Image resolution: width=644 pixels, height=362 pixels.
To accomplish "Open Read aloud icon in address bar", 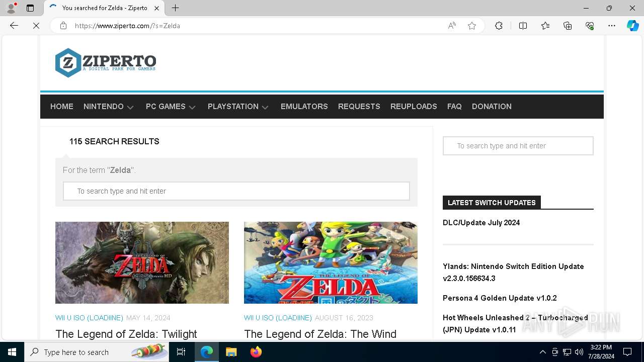I will pos(452,26).
